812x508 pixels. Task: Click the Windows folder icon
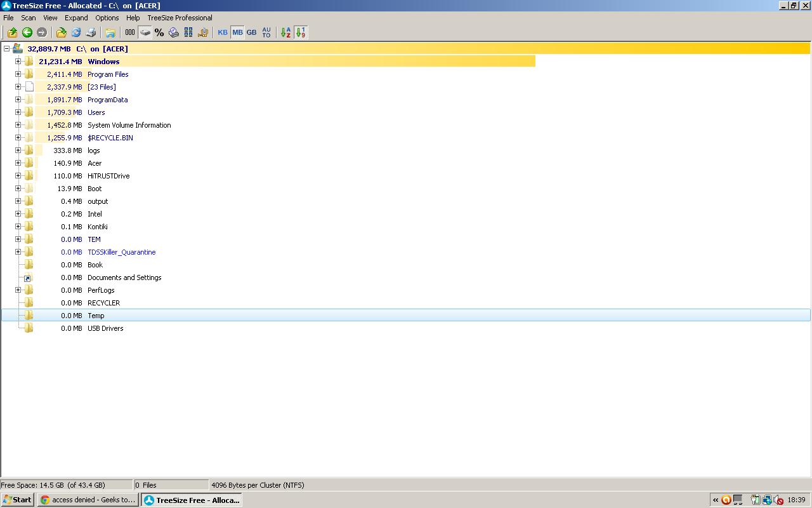pos(29,62)
